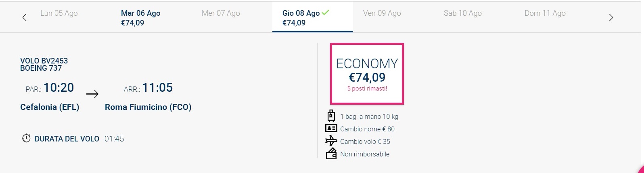The image size is (644, 173).
Task: Click the arrow between departure and arrival
Action: click(92, 94)
